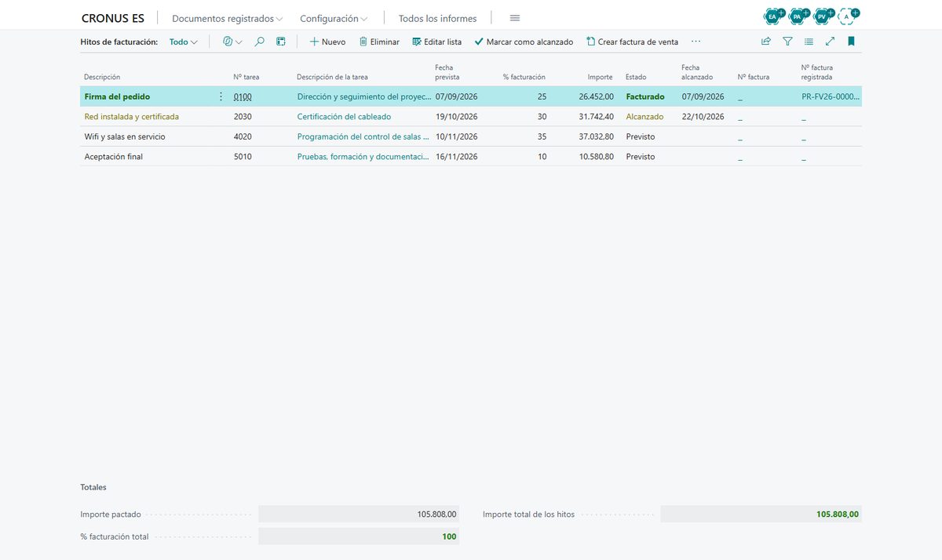
Task: Click task number 2030 cell
Action: [243, 117]
